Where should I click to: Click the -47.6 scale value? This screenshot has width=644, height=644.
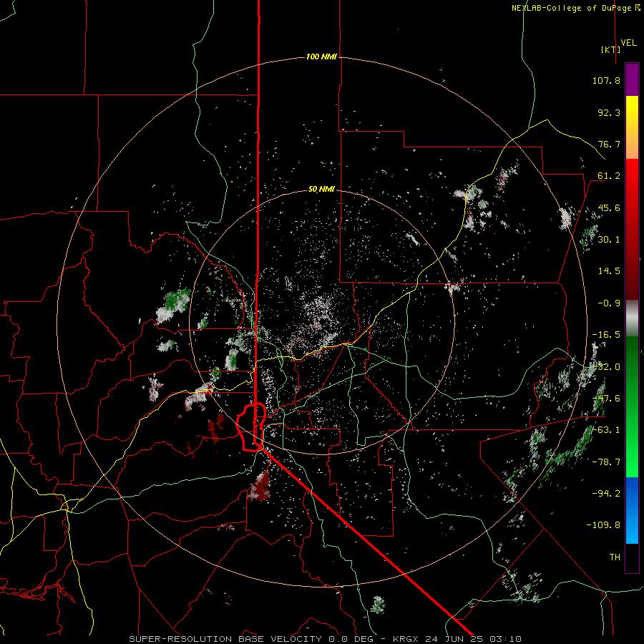click(x=606, y=399)
